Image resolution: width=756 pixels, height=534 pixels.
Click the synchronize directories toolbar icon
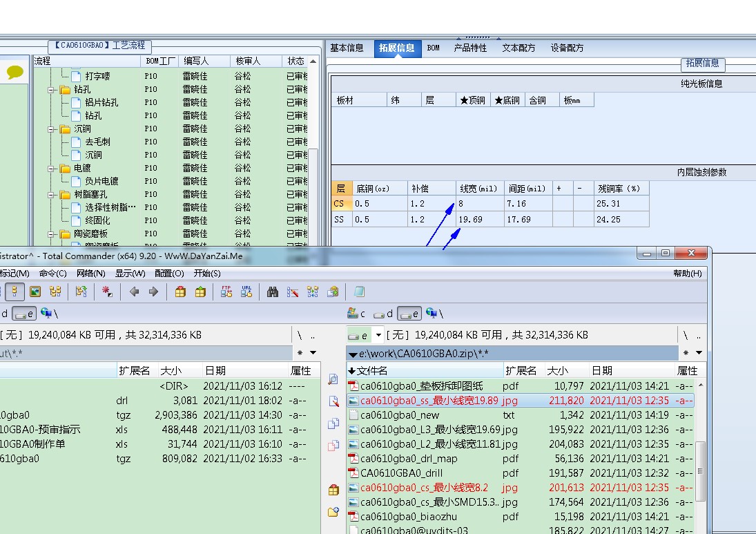point(313,292)
